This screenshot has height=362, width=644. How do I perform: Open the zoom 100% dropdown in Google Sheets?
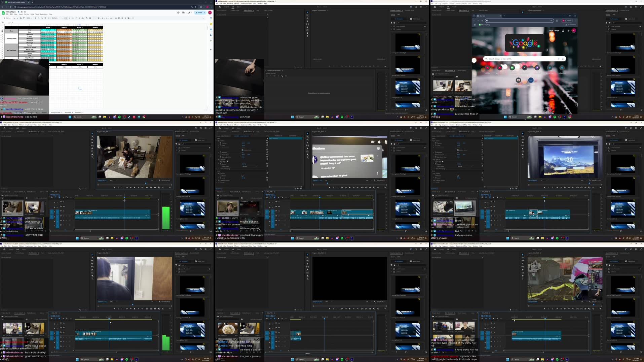[x=30, y=18]
